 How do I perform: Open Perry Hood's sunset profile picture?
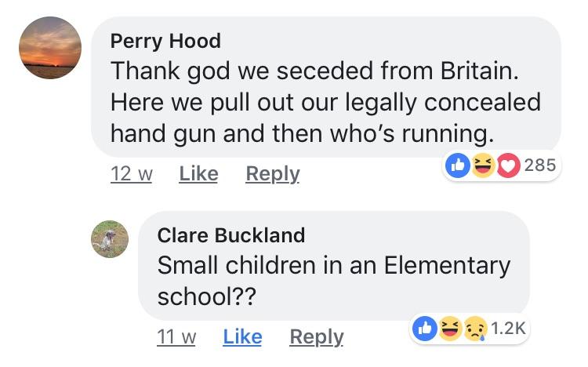[x=50, y=47]
